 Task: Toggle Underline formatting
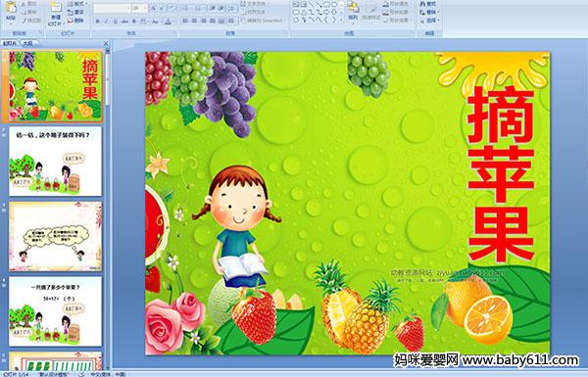coord(115,22)
